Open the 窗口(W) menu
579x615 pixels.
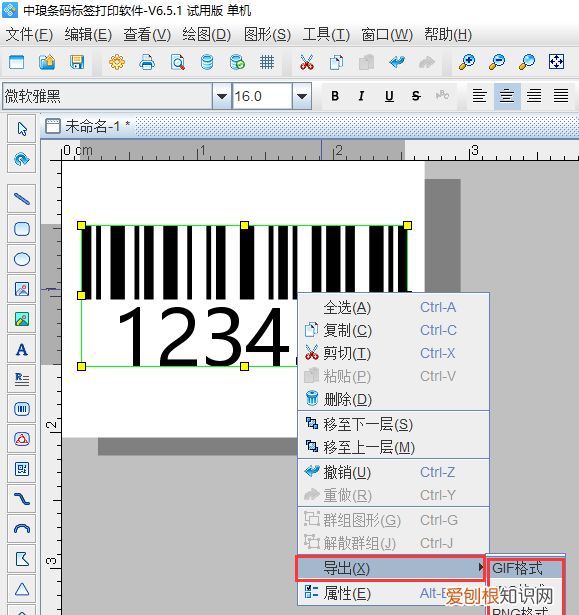point(387,35)
